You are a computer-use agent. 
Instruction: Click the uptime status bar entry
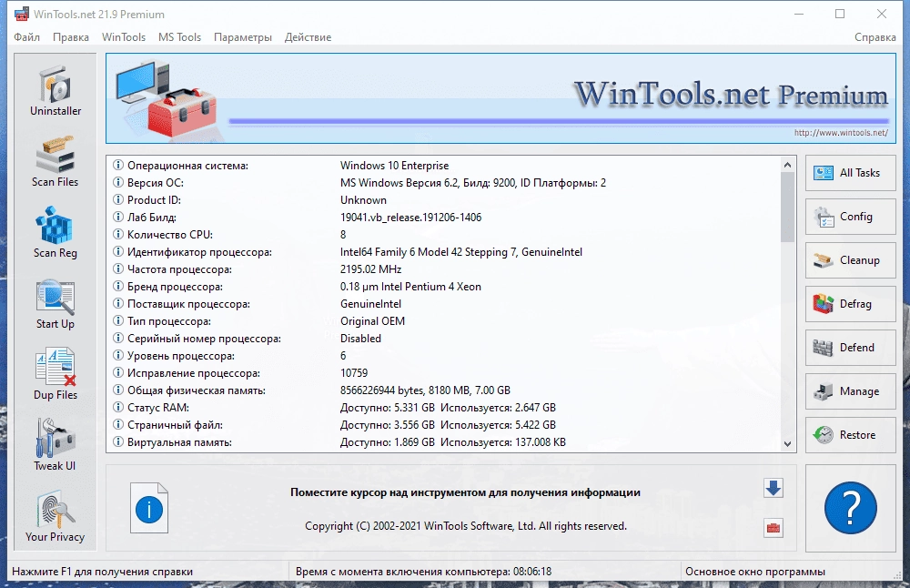424,572
